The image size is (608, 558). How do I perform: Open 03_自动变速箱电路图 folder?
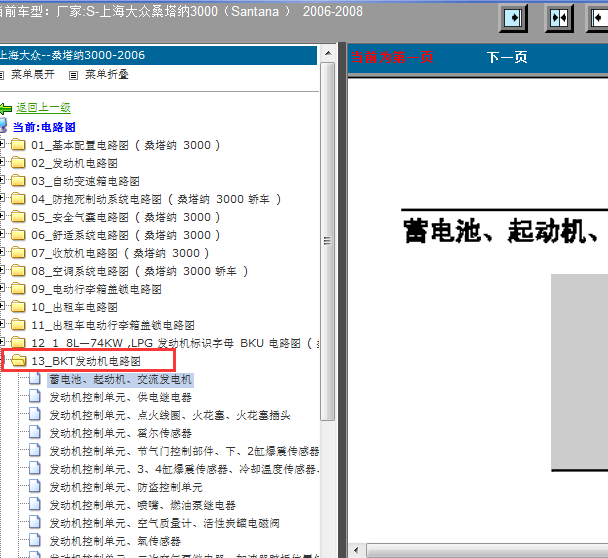tap(88, 181)
